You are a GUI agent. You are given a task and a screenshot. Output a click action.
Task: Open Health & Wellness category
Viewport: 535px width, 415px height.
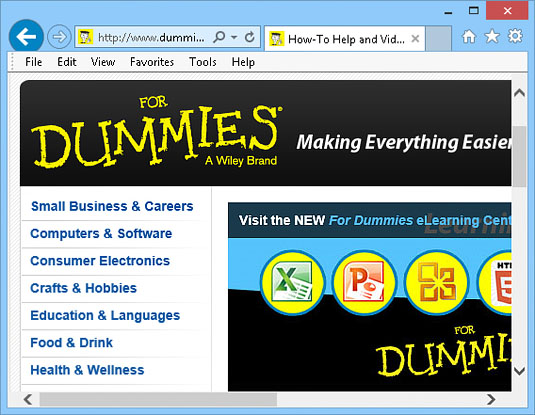coord(87,370)
